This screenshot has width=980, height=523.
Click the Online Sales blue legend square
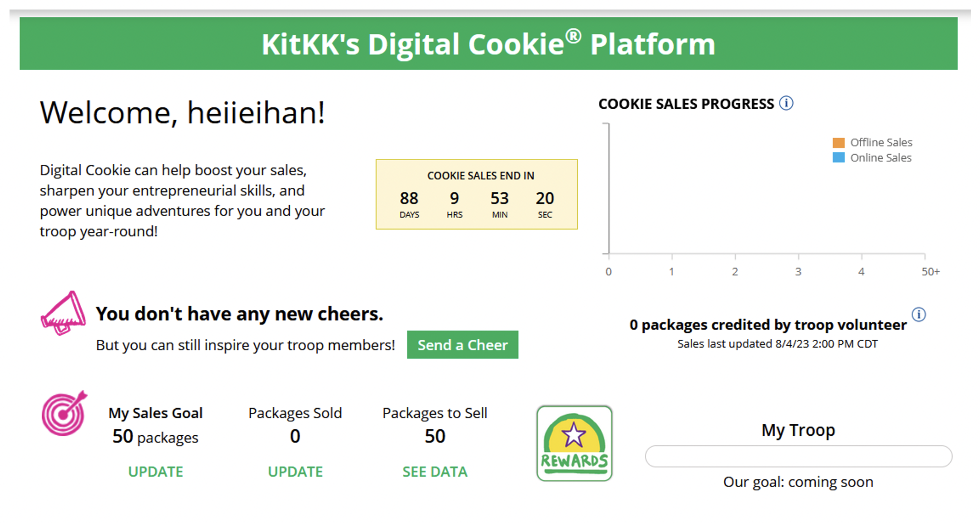(839, 158)
